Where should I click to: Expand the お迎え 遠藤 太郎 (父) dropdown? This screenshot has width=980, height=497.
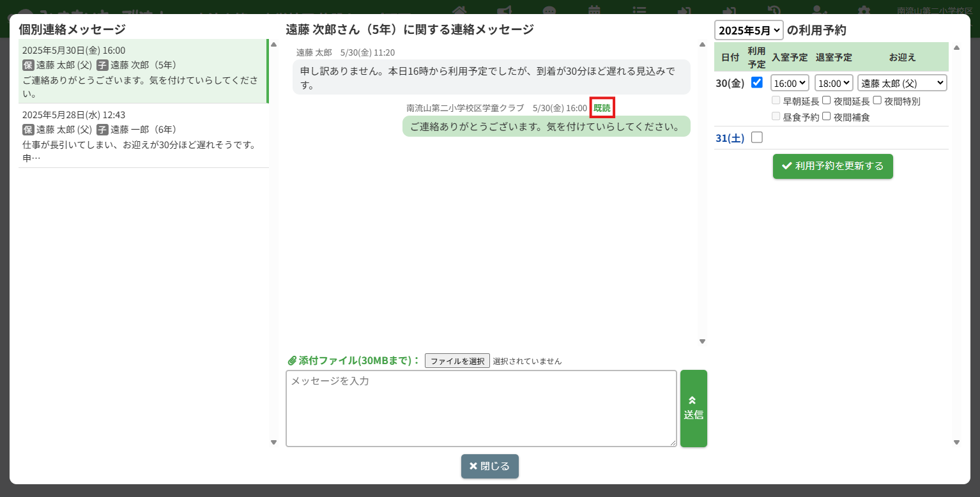(901, 83)
